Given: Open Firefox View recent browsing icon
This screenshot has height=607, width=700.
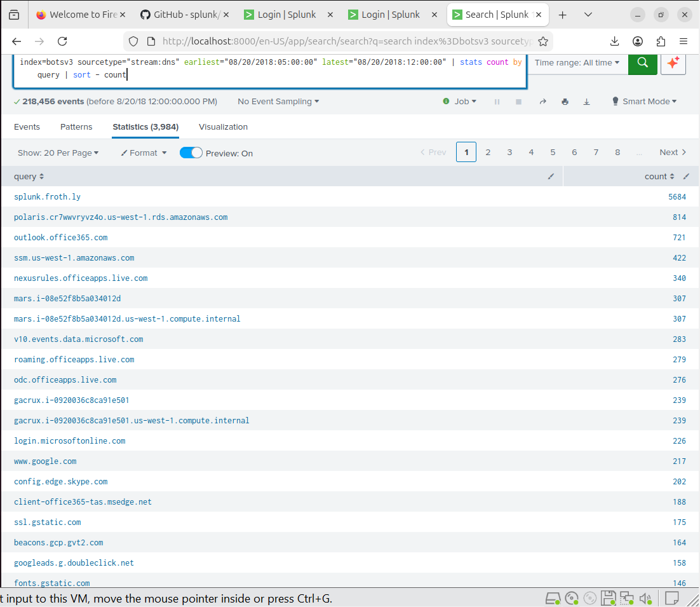Looking at the screenshot, I should (x=14, y=15).
